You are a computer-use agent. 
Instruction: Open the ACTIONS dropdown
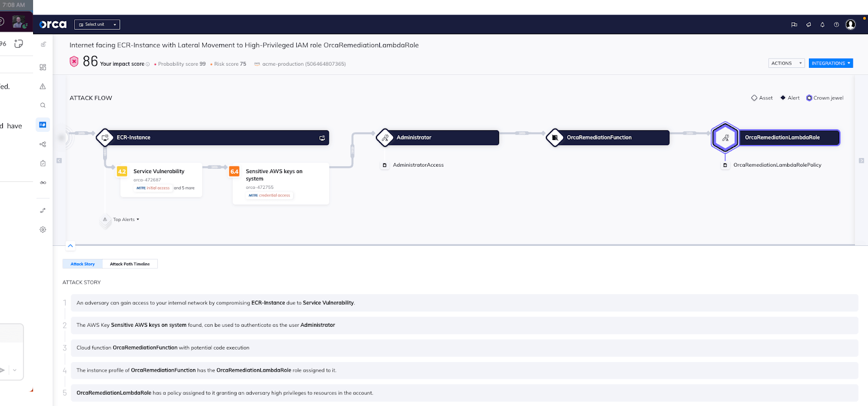786,64
